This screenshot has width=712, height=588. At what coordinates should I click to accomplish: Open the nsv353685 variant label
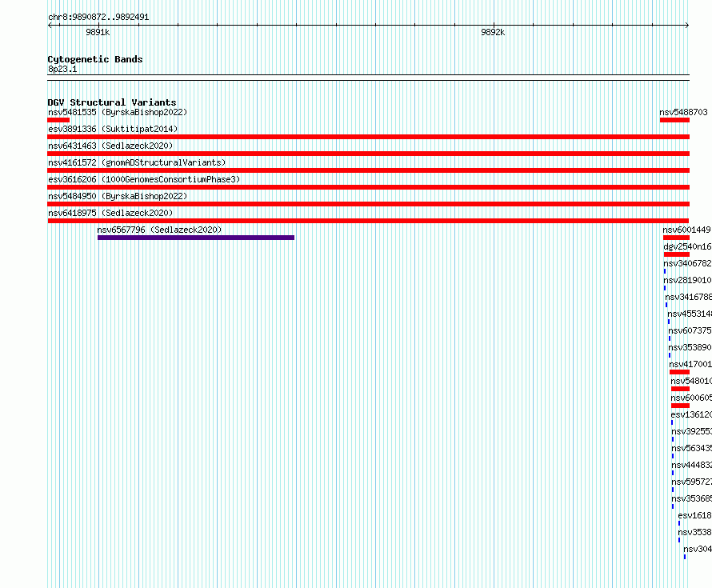pos(691,498)
